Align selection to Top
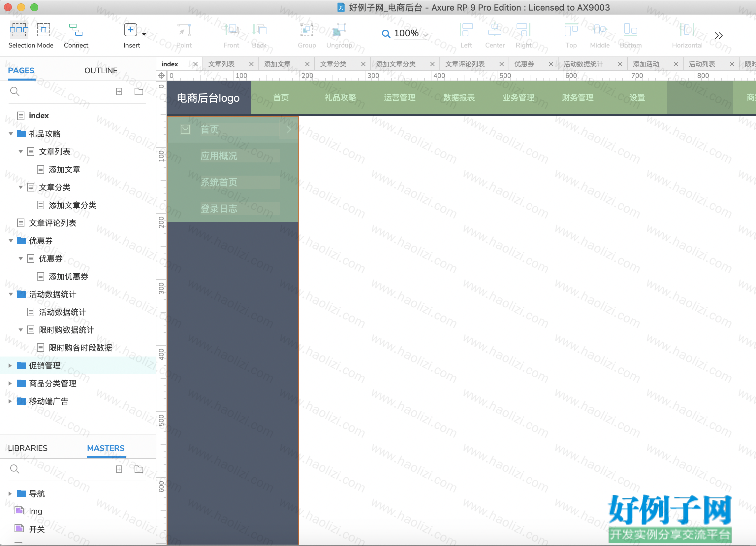The height and width of the screenshot is (546, 756). tap(571, 35)
